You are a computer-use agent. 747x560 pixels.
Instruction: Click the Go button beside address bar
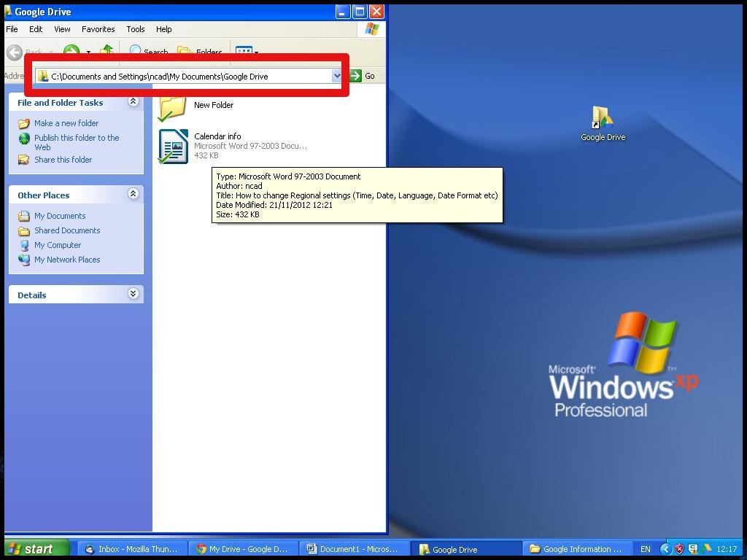[x=363, y=76]
